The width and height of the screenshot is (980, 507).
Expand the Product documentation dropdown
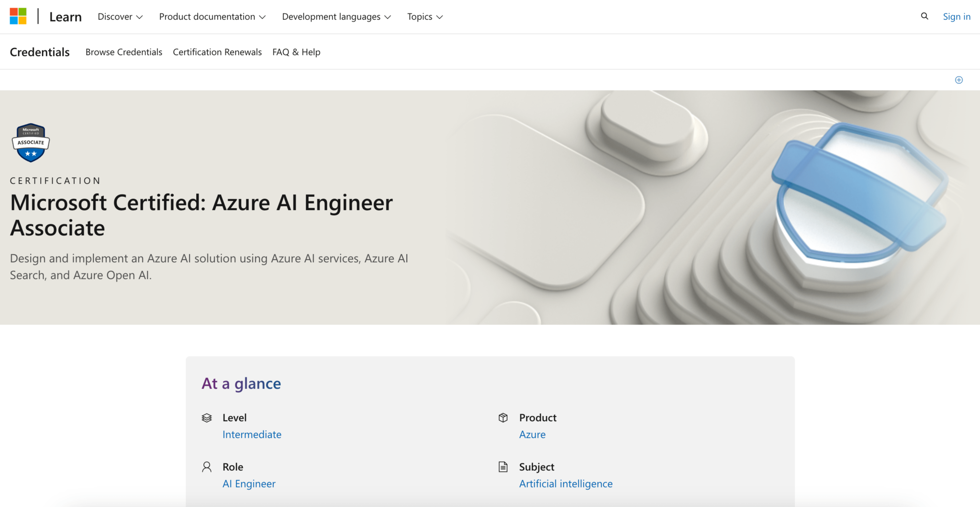click(x=212, y=17)
